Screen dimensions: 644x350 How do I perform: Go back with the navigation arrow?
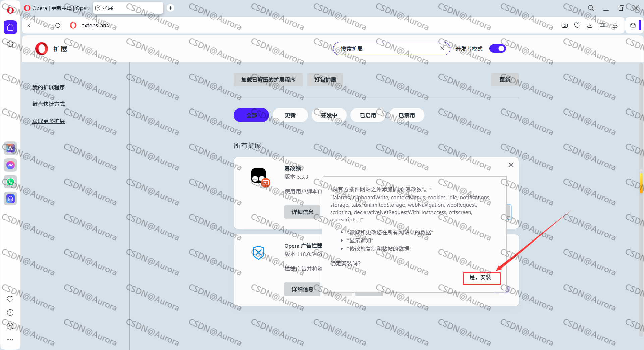tap(29, 25)
